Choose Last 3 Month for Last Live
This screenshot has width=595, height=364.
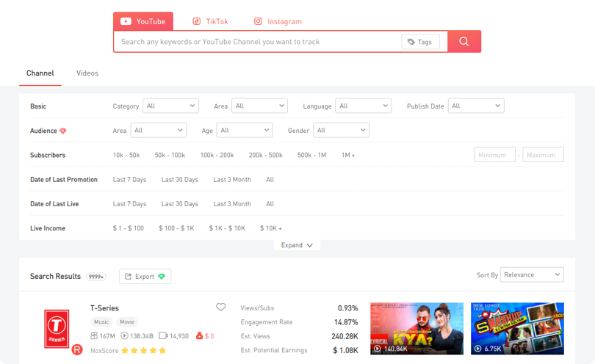point(232,203)
